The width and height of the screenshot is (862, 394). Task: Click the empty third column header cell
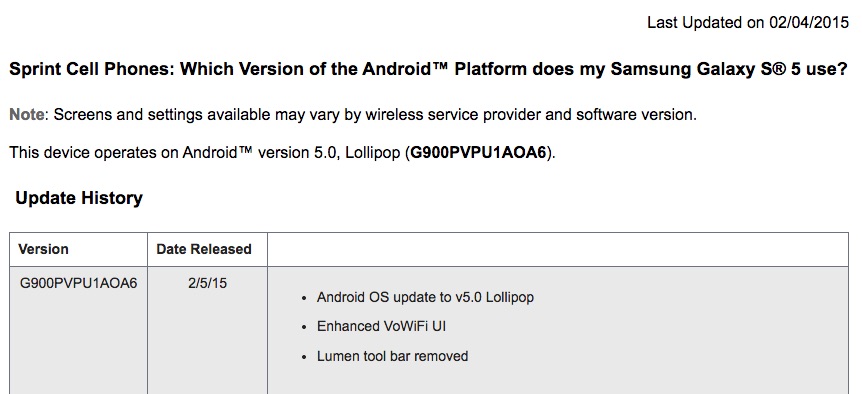[558, 249]
